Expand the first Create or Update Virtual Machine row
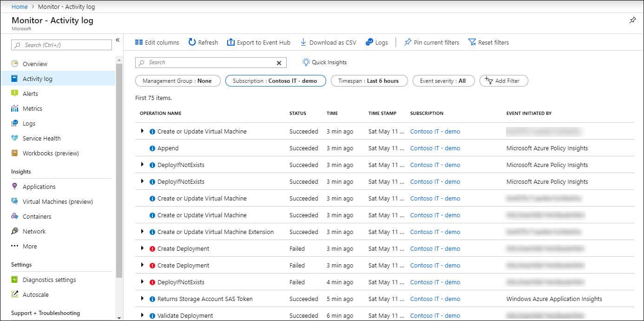 142,131
